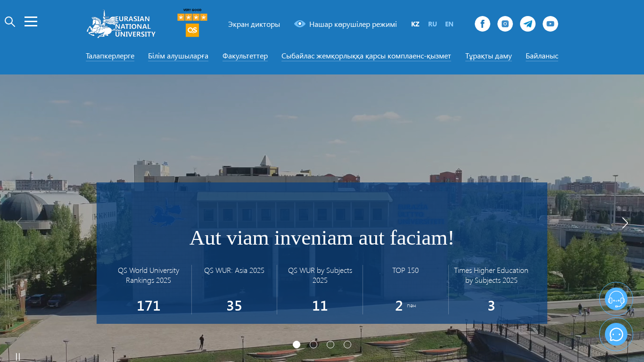Image resolution: width=644 pixels, height=362 pixels.
Task: Open the search magnifier icon
Action: coord(10,22)
